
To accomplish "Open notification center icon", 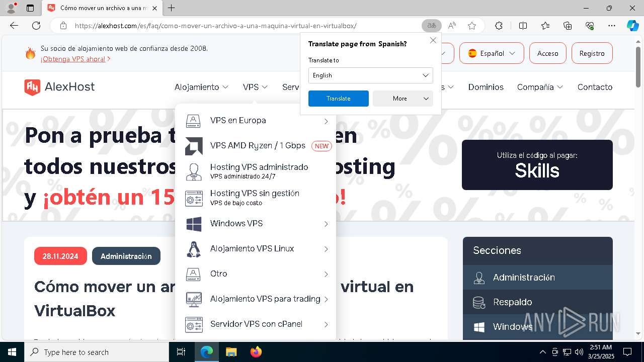I will tap(627, 352).
